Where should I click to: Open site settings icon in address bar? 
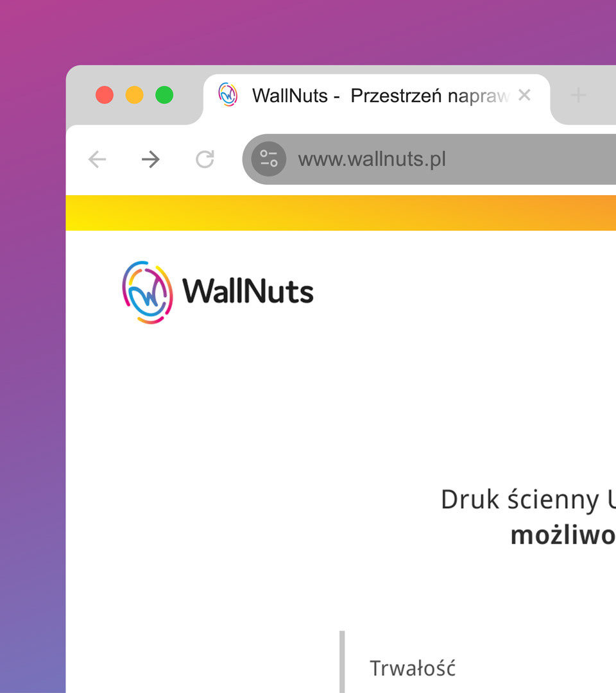[269, 159]
